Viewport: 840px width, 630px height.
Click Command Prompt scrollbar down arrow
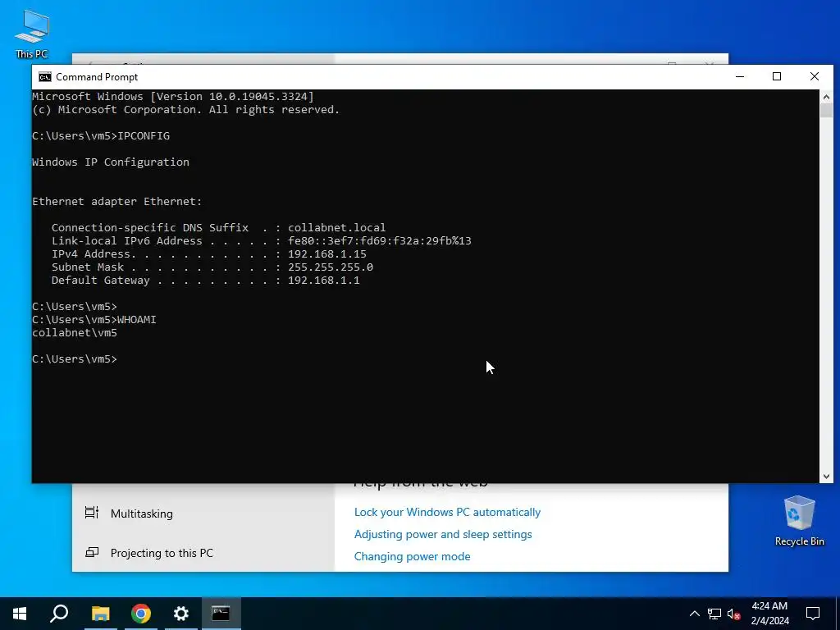[x=826, y=477]
